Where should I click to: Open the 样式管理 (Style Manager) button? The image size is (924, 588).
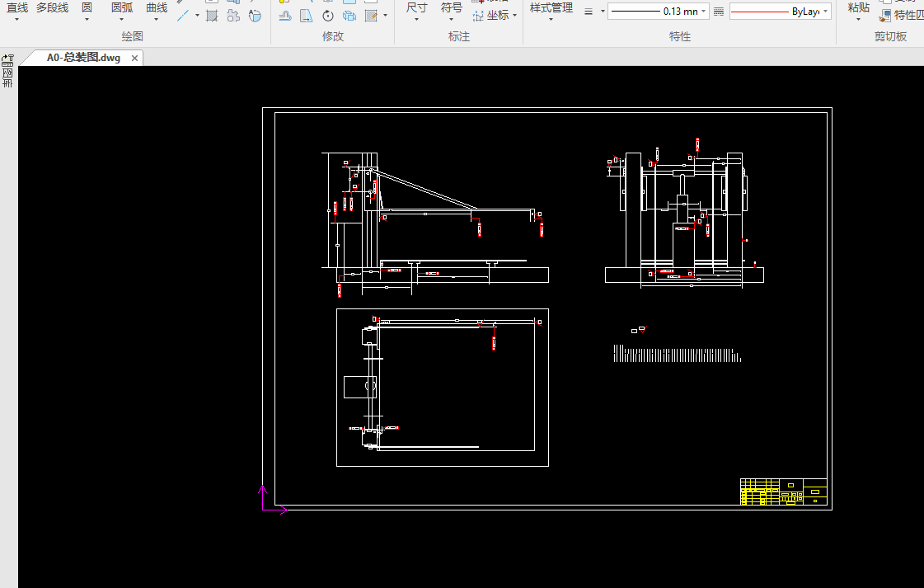(x=551, y=7)
